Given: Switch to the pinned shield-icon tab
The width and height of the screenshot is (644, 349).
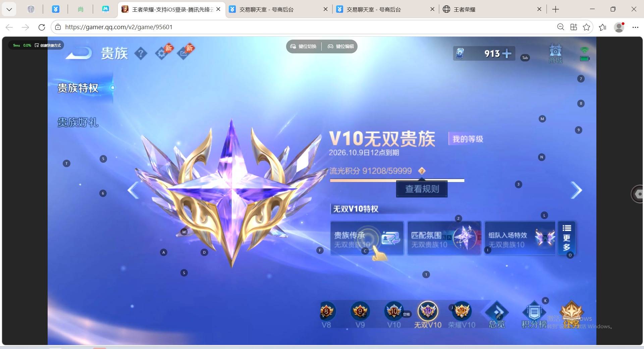Looking at the screenshot, I should [31, 9].
